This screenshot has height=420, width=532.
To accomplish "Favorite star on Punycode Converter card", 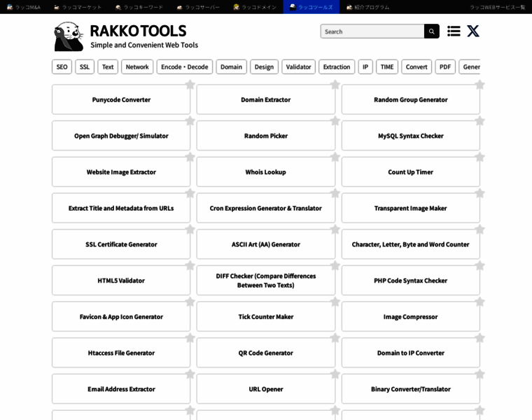I will tap(190, 85).
